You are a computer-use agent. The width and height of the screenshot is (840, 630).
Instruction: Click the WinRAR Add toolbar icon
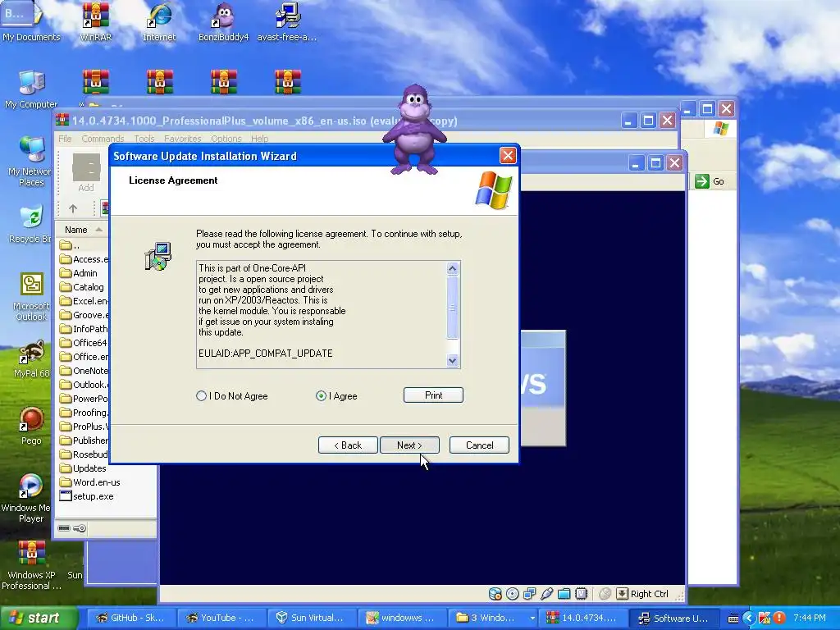click(85, 172)
